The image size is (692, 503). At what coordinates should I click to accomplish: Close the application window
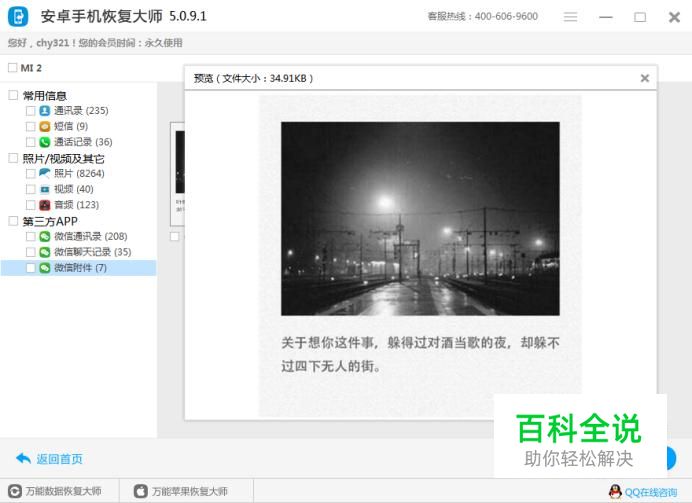674,17
